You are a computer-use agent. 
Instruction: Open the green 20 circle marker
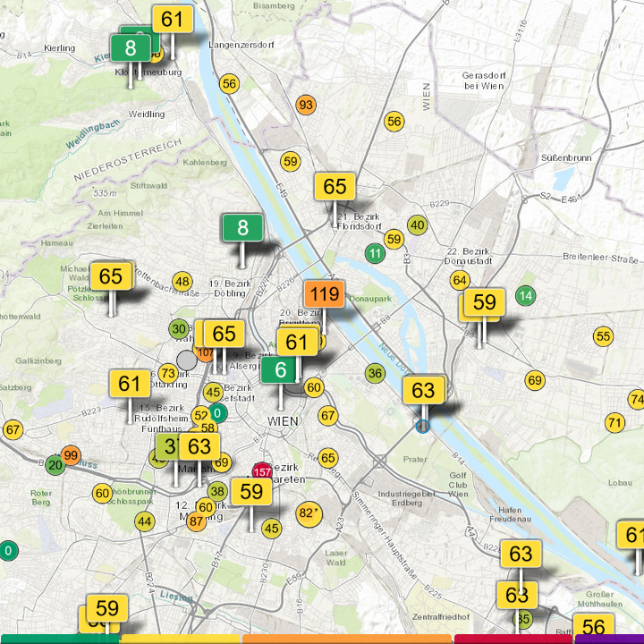pyautogui.click(x=55, y=464)
